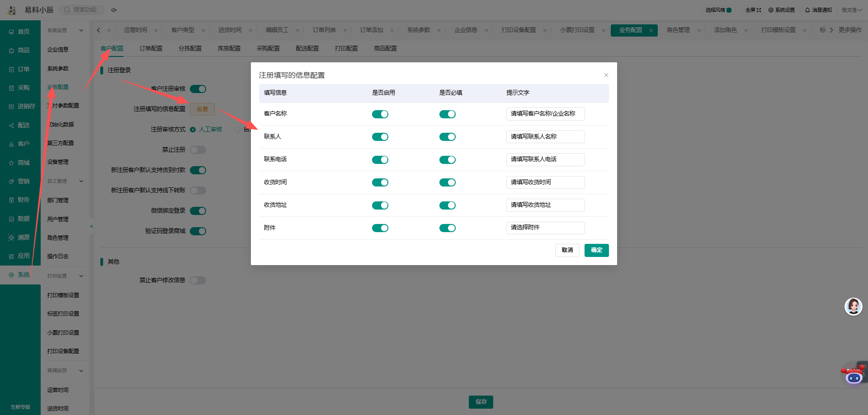Open the 商品 sidebar icon
868x415 pixels.
(x=11, y=51)
